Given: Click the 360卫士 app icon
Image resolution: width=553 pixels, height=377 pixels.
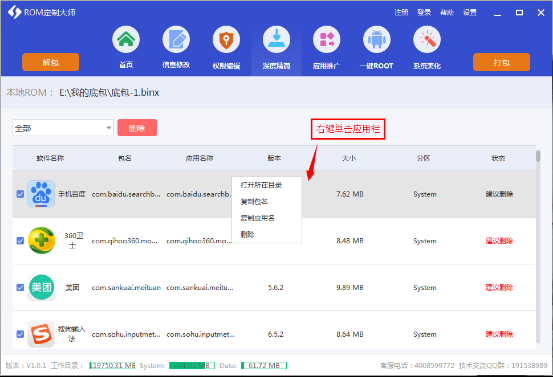Looking at the screenshot, I should 41,241.
